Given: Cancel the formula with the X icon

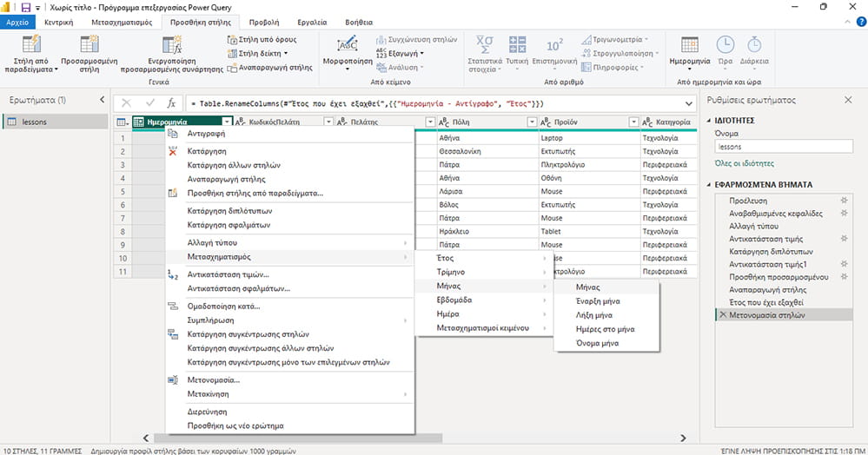Looking at the screenshot, I should [126, 103].
